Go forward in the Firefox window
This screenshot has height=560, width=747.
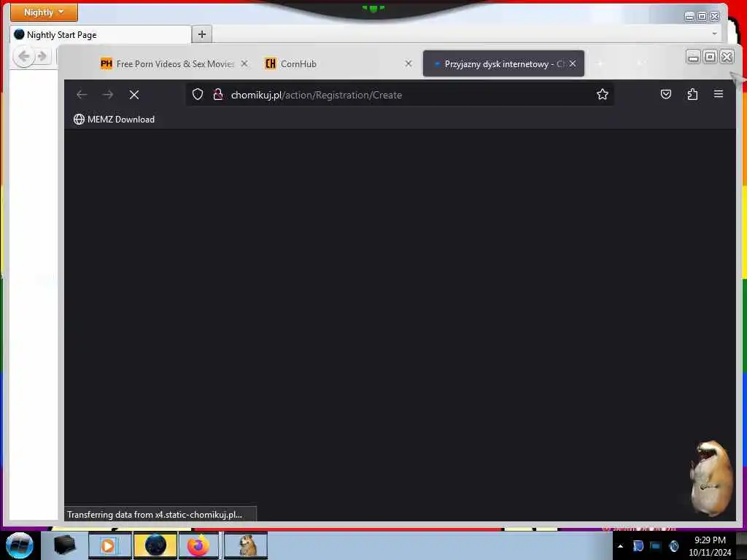coord(108,95)
